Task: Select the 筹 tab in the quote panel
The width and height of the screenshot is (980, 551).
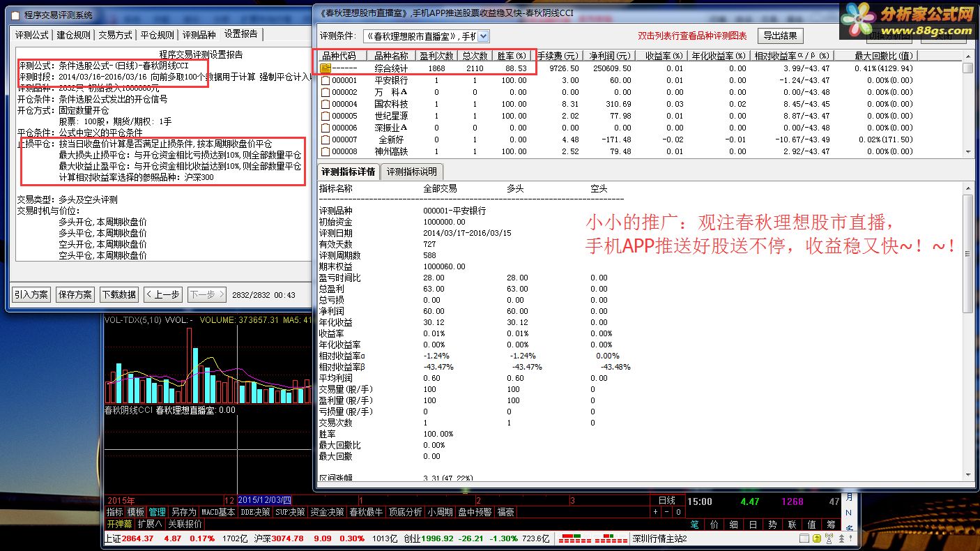Action: (x=832, y=524)
